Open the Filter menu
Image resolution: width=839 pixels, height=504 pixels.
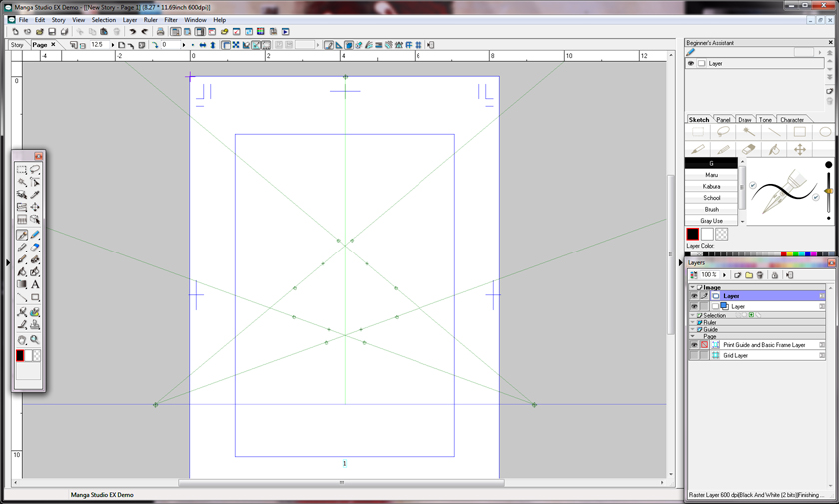[171, 20]
